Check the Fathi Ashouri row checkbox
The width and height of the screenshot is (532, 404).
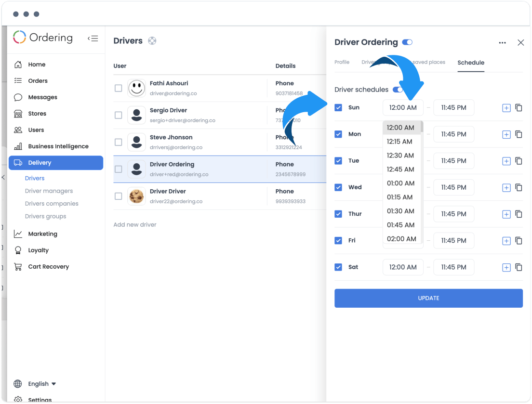[119, 88]
